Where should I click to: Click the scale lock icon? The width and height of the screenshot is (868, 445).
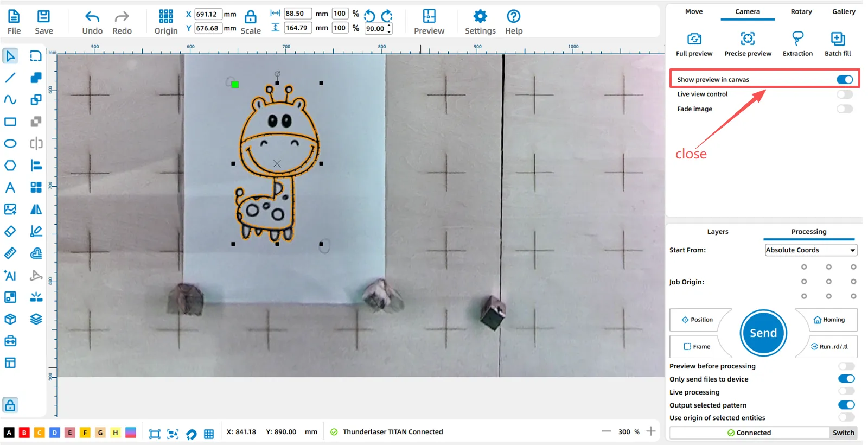point(250,16)
